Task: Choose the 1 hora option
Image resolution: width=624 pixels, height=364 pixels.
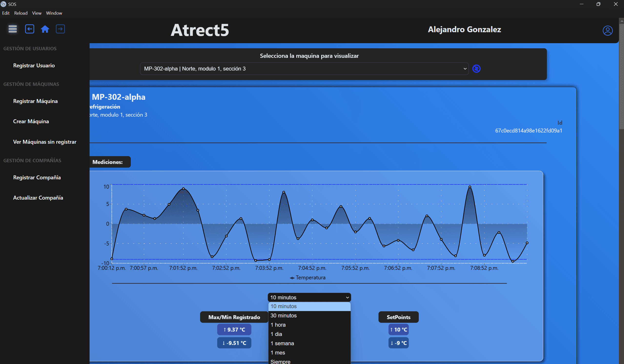Action: pyautogui.click(x=309, y=325)
